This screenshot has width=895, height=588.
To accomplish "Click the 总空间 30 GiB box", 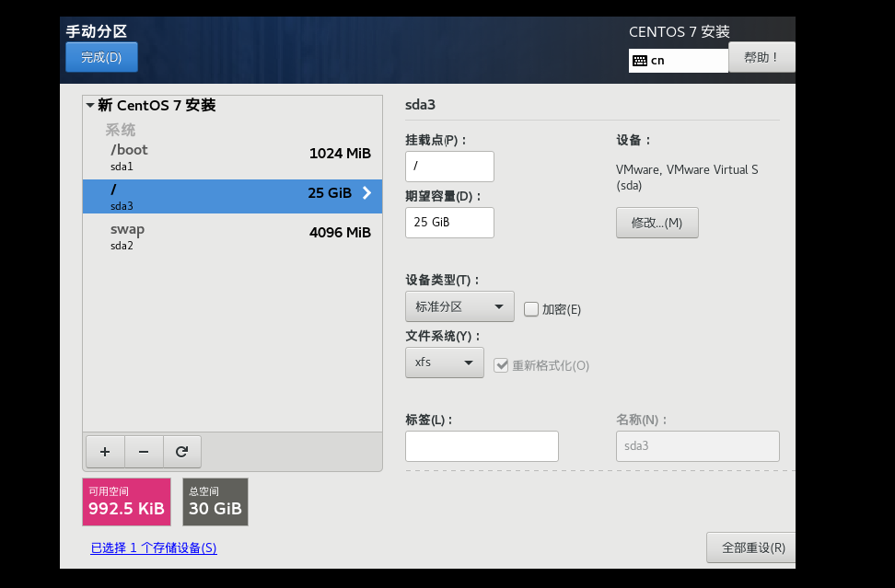I will click(x=215, y=502).
